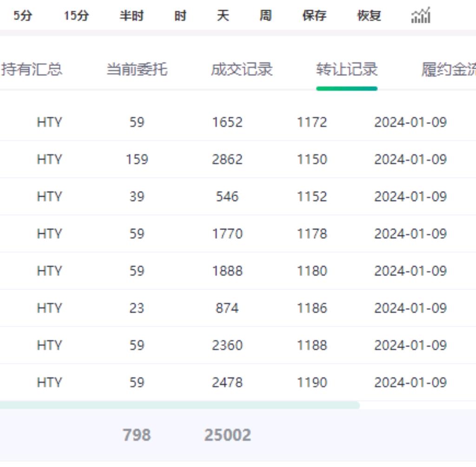The image size is (476, 467).
Task: Click the 保存 button
Action: 314,16
